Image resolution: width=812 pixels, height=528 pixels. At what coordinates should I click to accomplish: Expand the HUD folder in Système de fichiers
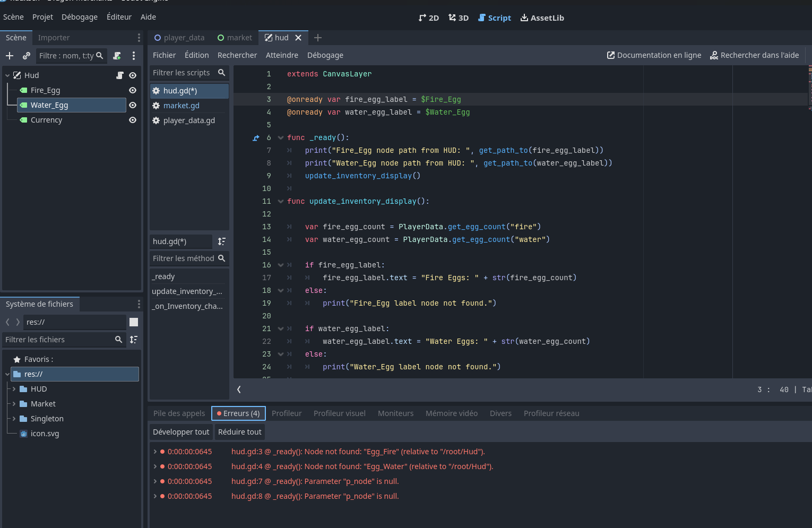click(x=14, y=388)
